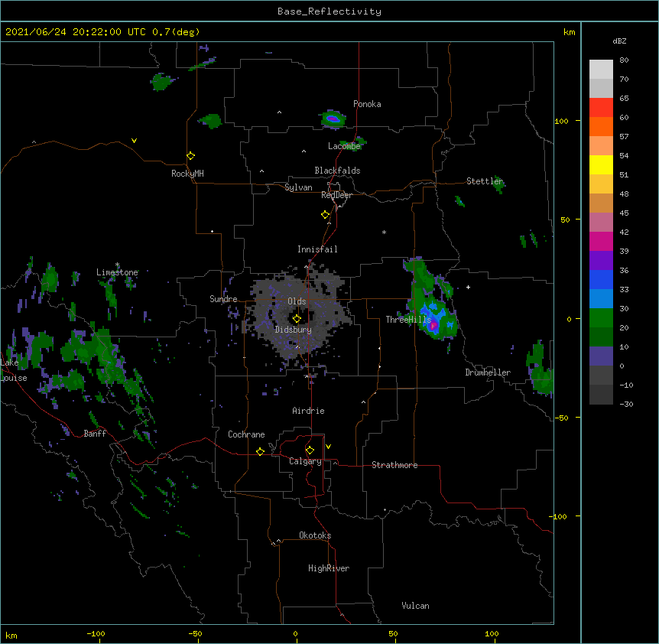This screenshot has width=659, height=644.
Task: Click the -50 tick on the bottom axis
Action: point(195,633)
